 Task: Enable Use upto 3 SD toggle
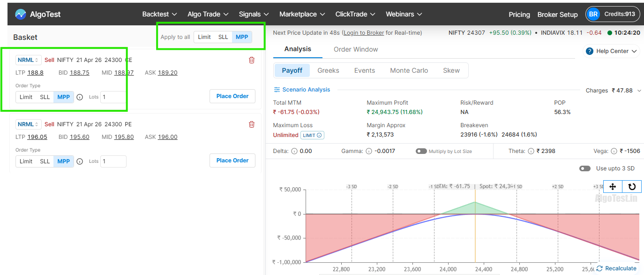pos(584,168)
